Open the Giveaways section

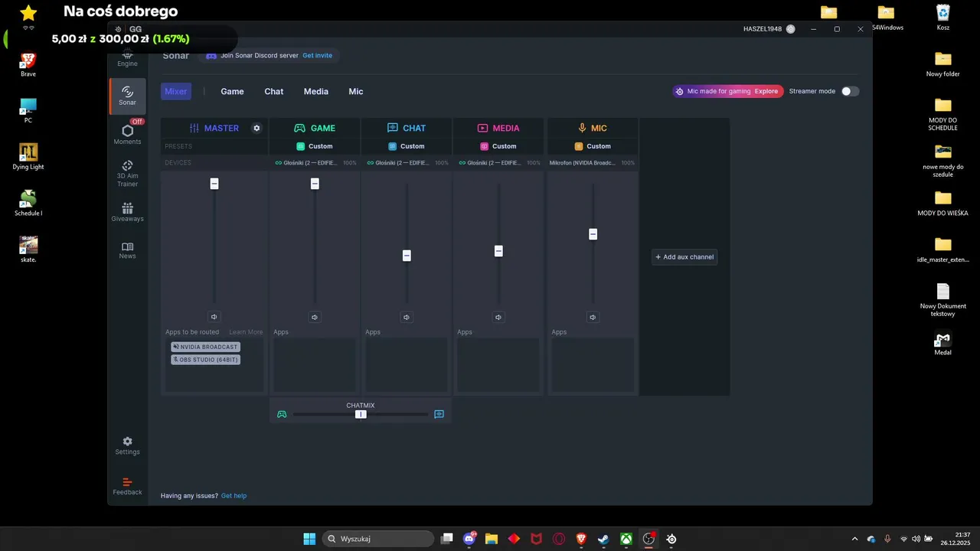[127, 212]
